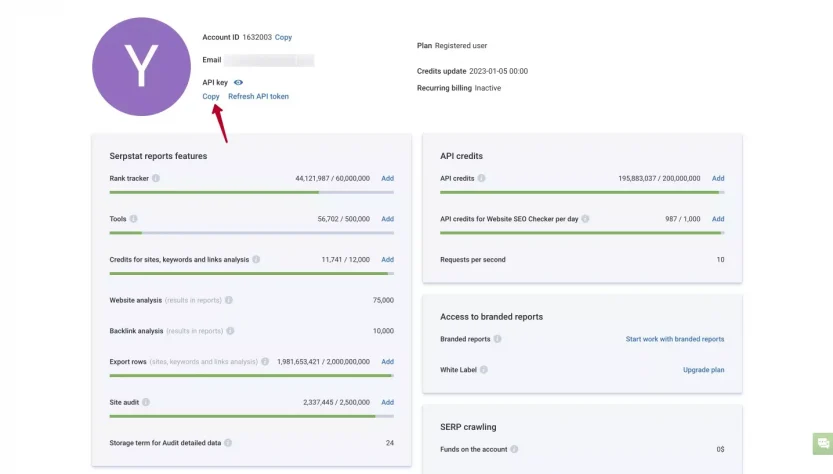
Task: Click the Rank tracker usage progress bar
Action: 251,192
